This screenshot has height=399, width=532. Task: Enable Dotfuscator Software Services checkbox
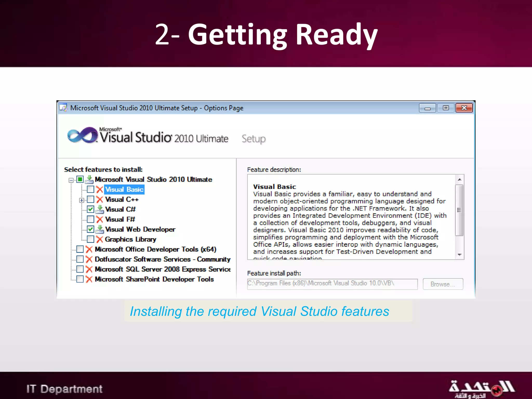(x=80, y=259)
